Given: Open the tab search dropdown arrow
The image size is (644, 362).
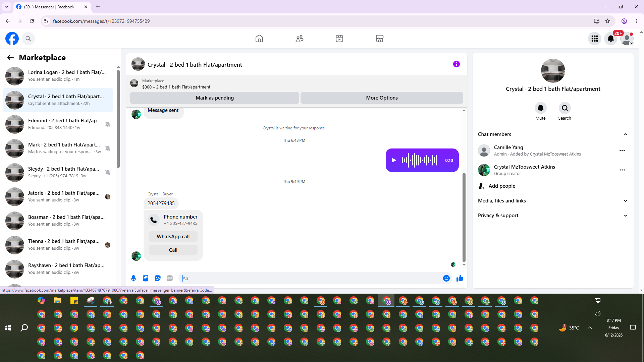Looking at the screenshot, I should click(7, 7).
